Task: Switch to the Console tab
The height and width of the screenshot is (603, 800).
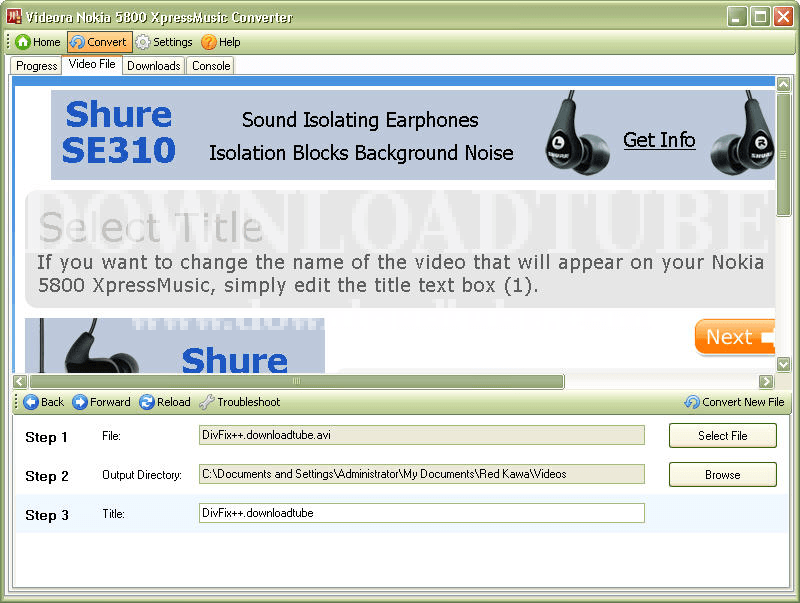Action: tap(211, 66)
